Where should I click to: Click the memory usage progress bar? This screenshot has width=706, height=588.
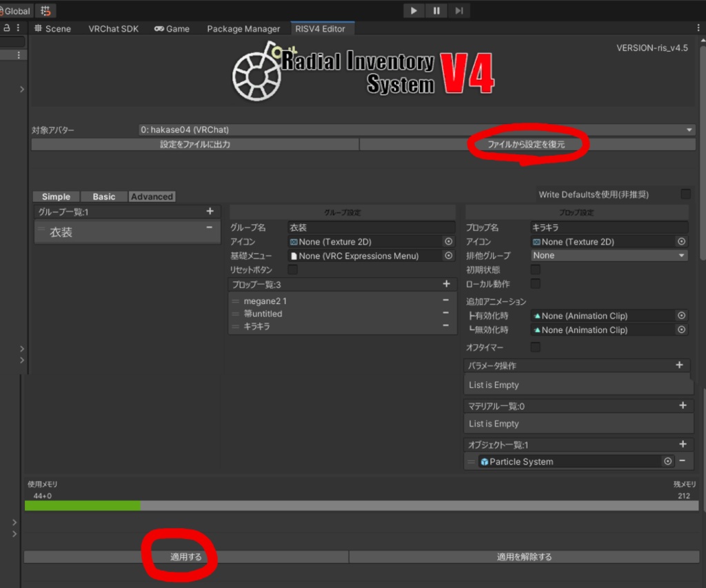[361, 505]
